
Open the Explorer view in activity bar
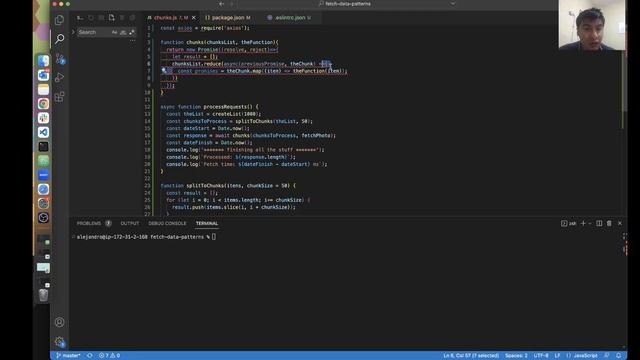(x=60, y=20)
